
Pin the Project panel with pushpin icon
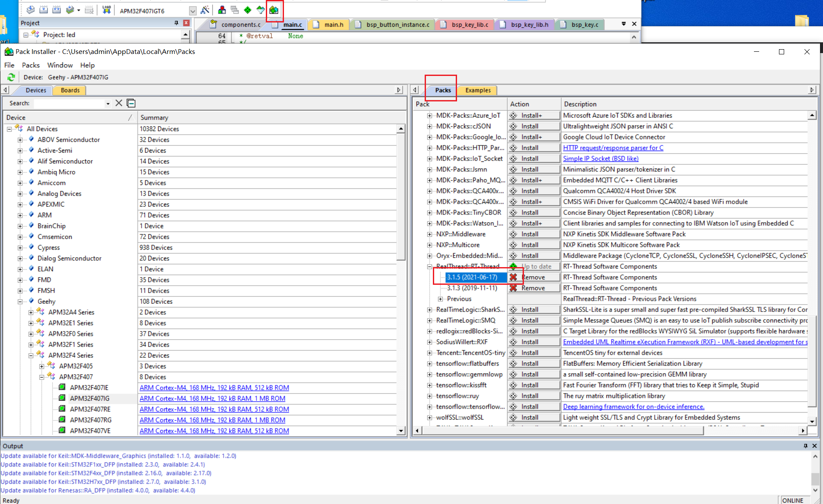click(176, 23)
